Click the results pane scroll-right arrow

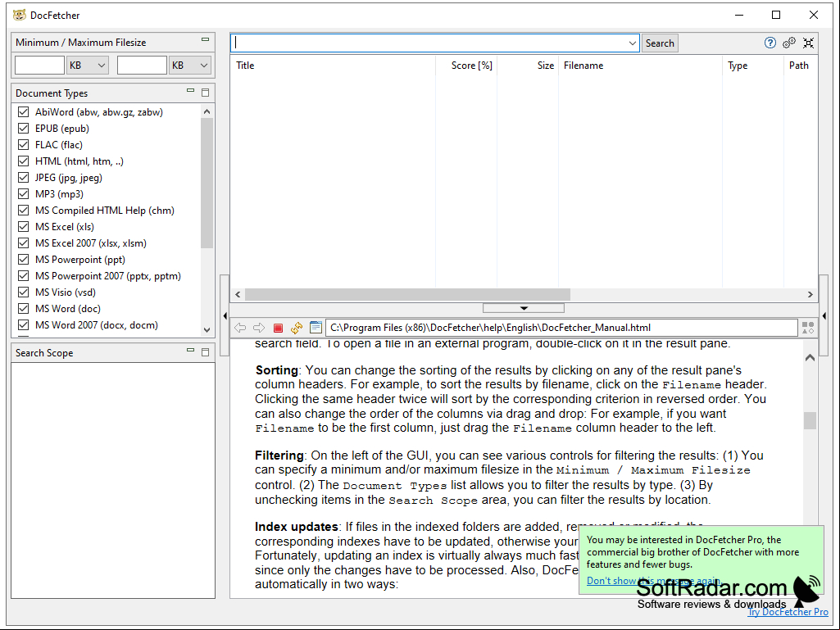(810, 295)
